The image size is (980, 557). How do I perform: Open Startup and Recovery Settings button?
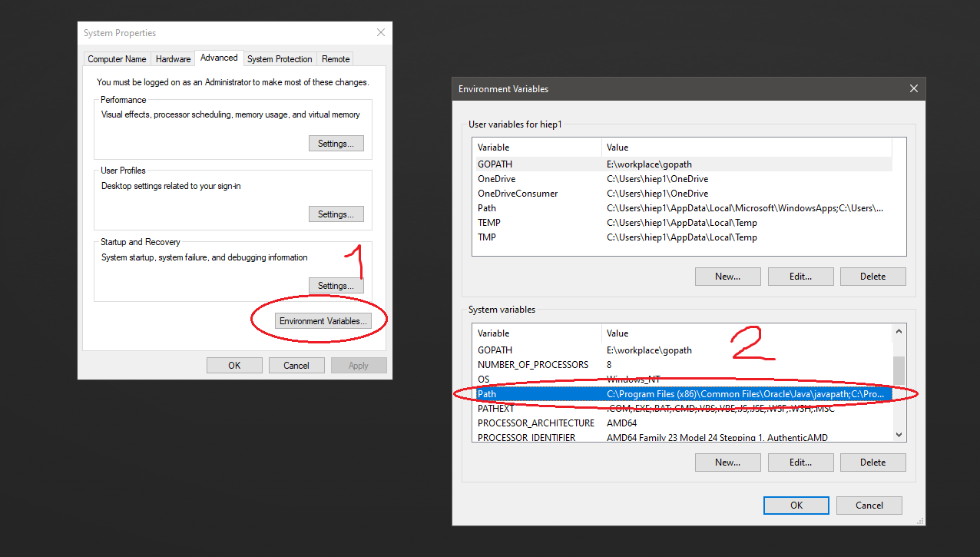tap(336, 286)
